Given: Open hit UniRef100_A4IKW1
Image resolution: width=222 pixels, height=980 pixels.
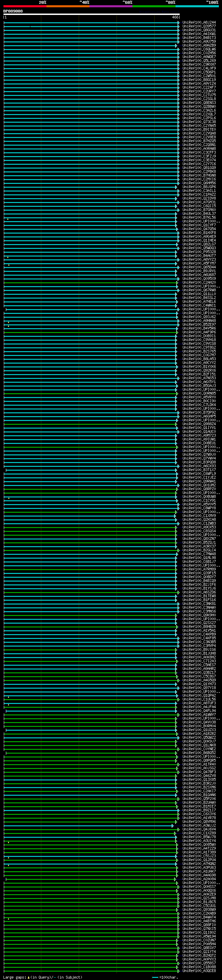Looking at the screenshot, I should [199, 34].
